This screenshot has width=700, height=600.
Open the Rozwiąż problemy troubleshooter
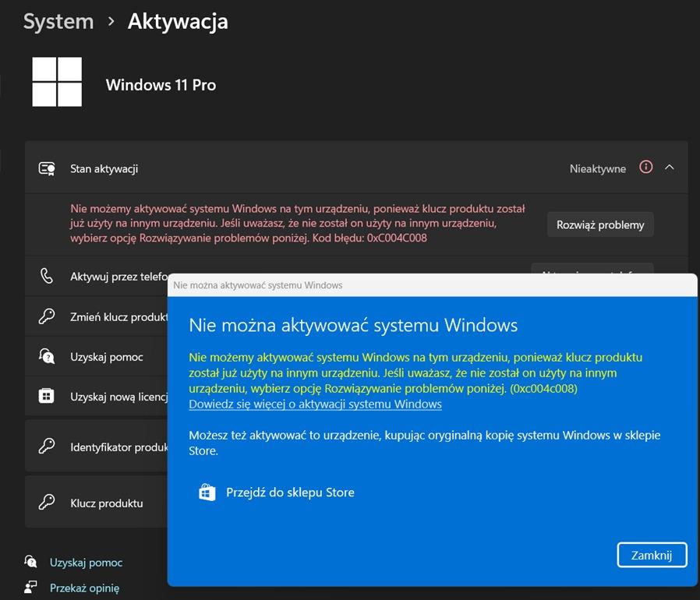point(600,224)
